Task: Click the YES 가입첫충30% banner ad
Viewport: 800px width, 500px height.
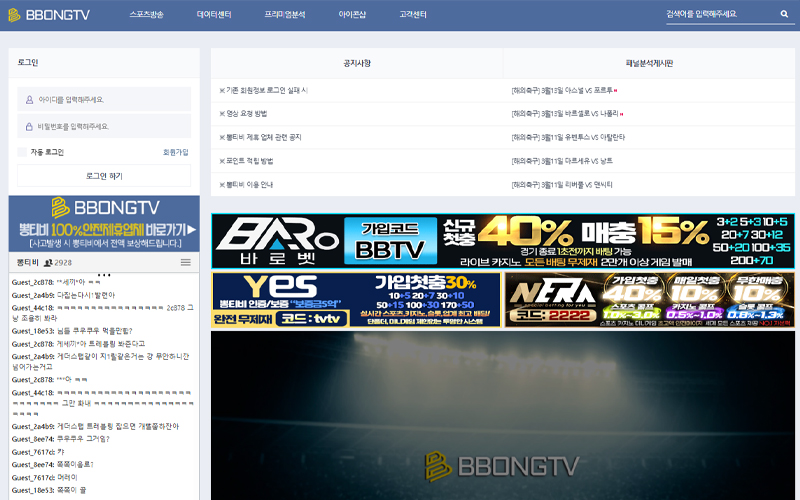Action: point(356,299)
